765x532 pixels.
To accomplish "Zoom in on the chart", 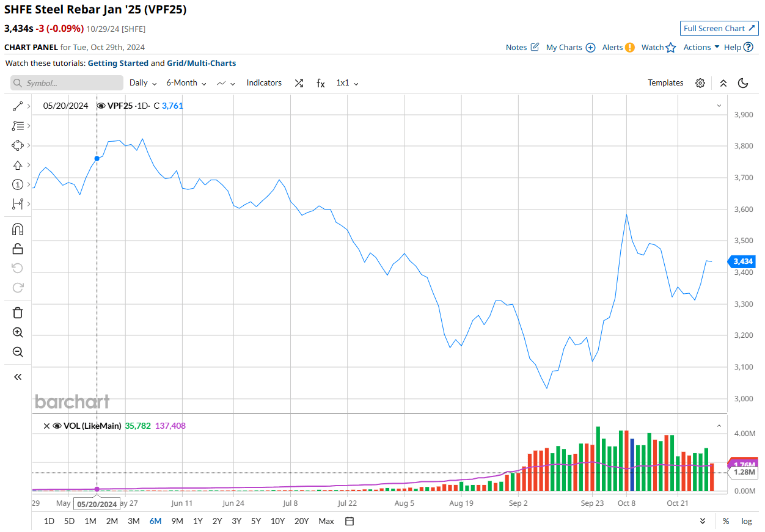I will coord(17,332).
